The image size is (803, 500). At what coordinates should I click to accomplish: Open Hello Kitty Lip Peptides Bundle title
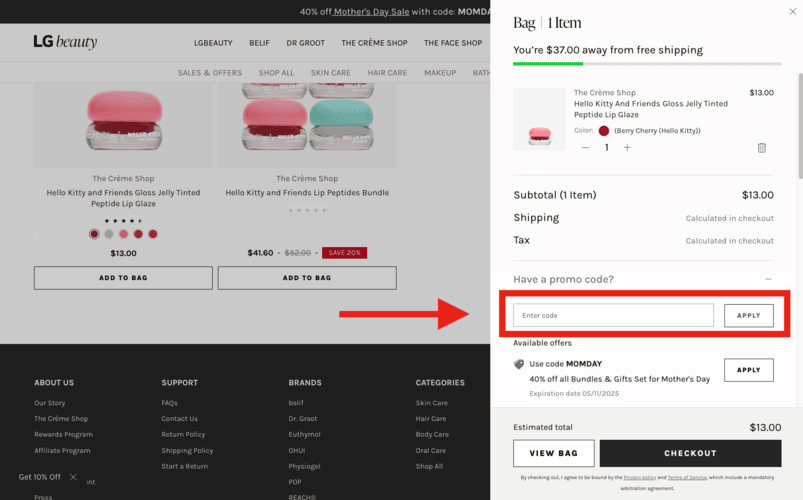[x=307, y=193]
